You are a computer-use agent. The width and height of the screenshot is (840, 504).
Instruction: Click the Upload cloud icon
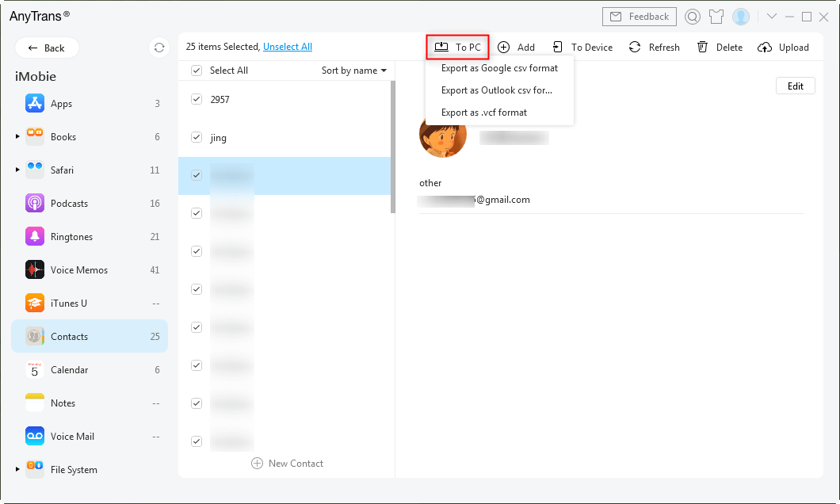(765, 48)
